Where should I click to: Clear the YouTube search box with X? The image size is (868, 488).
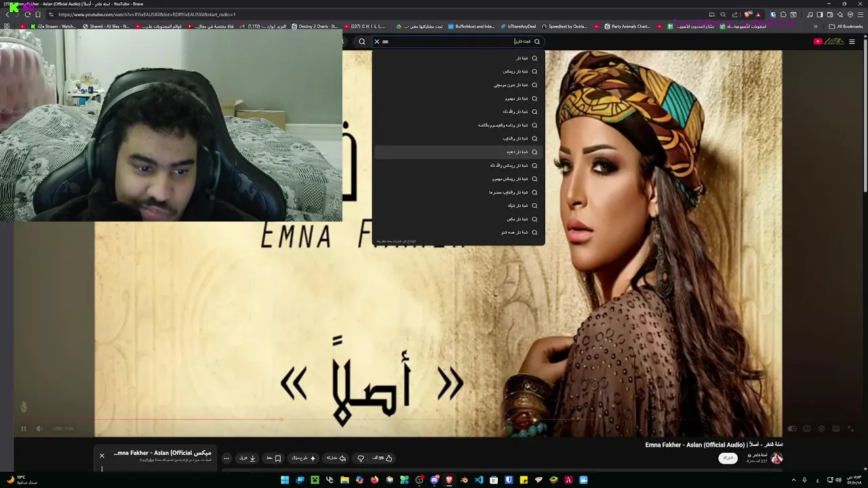(x=377, y=41)
